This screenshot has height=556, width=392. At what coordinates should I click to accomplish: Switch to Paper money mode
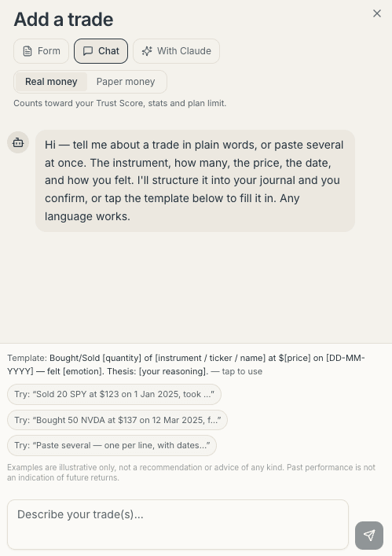click(x=126, y=82)
